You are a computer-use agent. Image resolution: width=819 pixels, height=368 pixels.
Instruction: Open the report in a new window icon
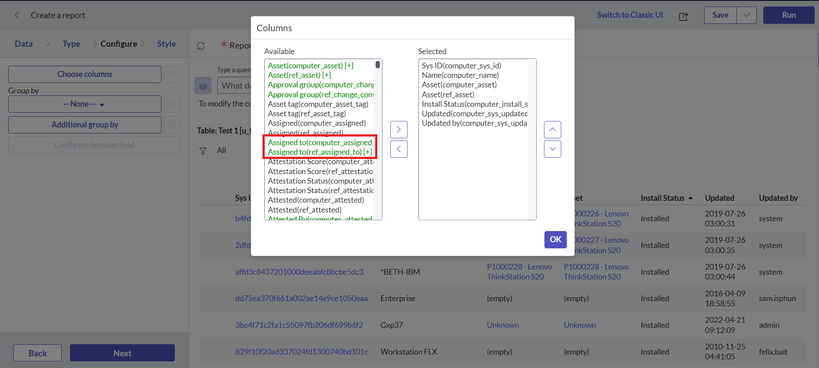point(683,16)
